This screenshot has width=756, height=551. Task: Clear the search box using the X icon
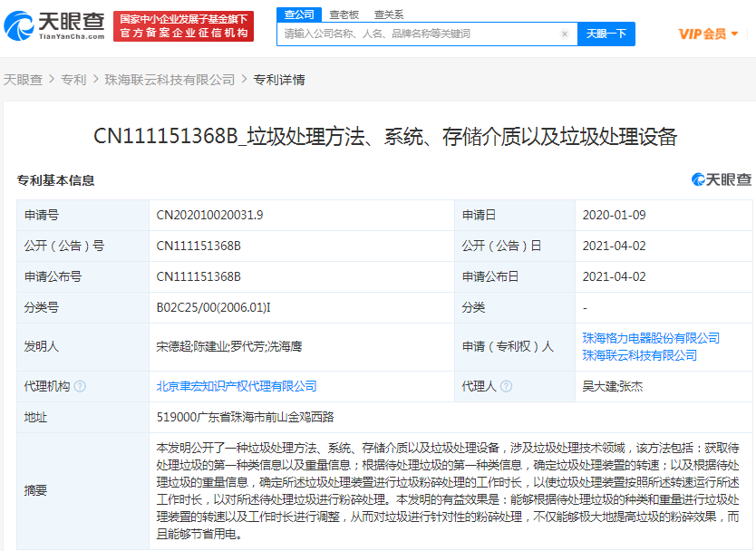click(x=564, y=33)
